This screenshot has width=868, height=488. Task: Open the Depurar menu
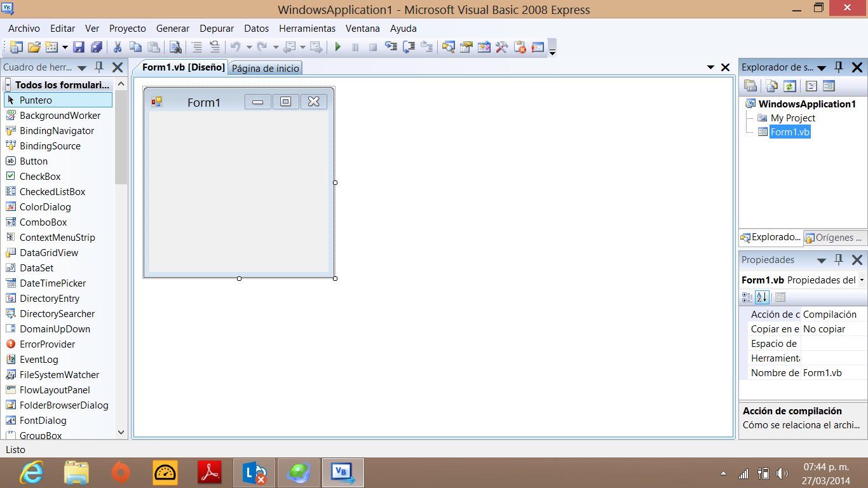point(217,29)
